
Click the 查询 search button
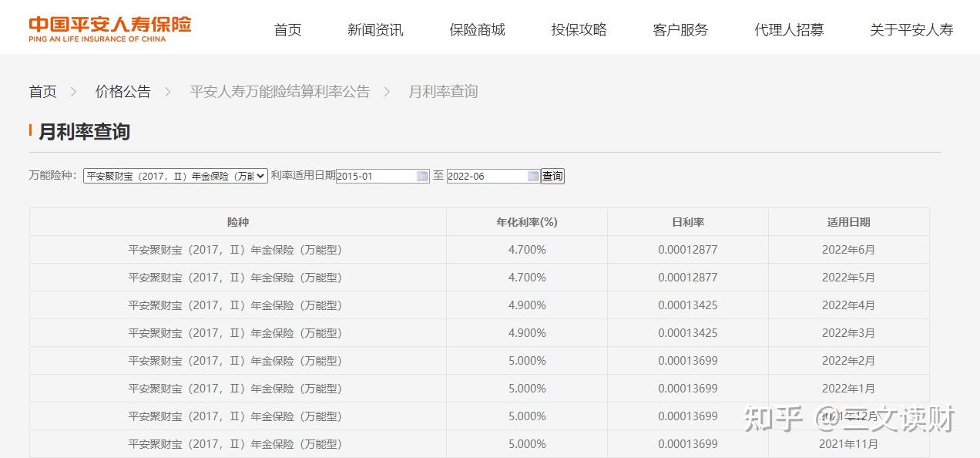click(x=552, y=176)
